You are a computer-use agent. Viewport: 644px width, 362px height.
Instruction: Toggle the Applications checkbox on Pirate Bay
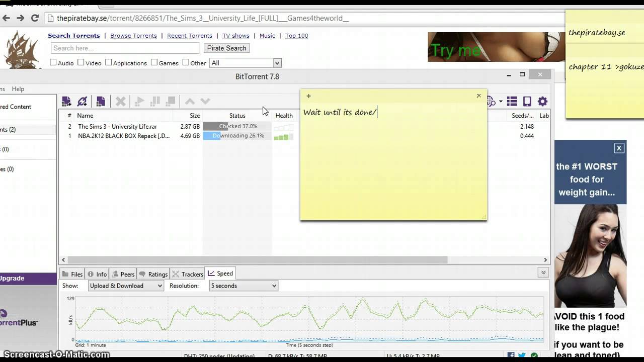point(108,62)
